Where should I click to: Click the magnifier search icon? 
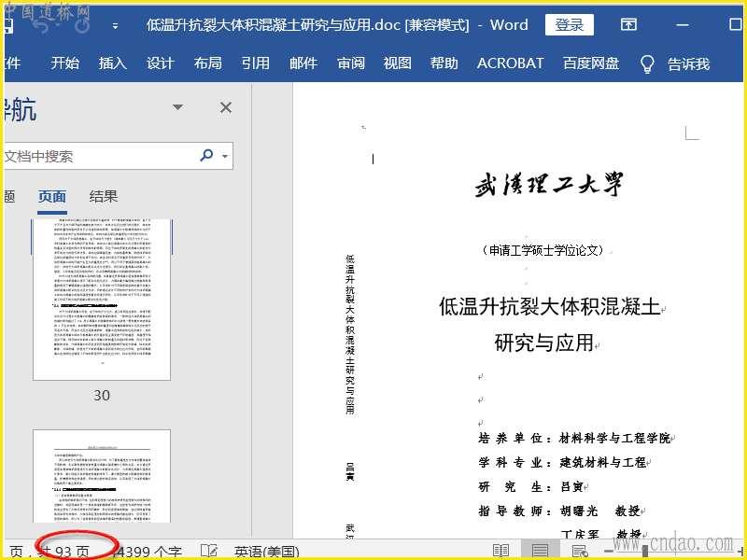click(x=206, y=155)
